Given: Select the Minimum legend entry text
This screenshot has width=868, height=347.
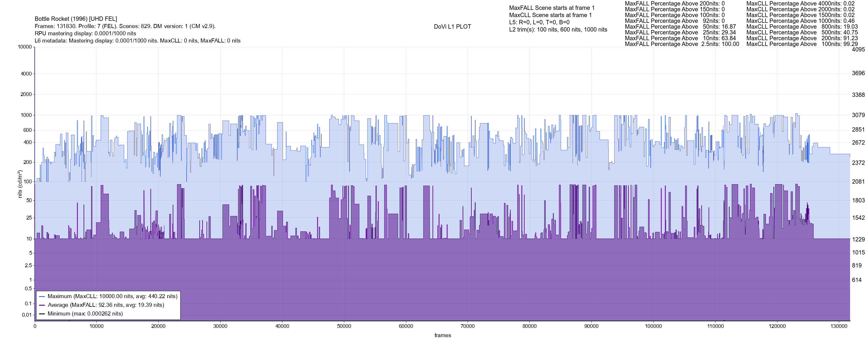Looking at the screenshot, I should click(85, 314).
